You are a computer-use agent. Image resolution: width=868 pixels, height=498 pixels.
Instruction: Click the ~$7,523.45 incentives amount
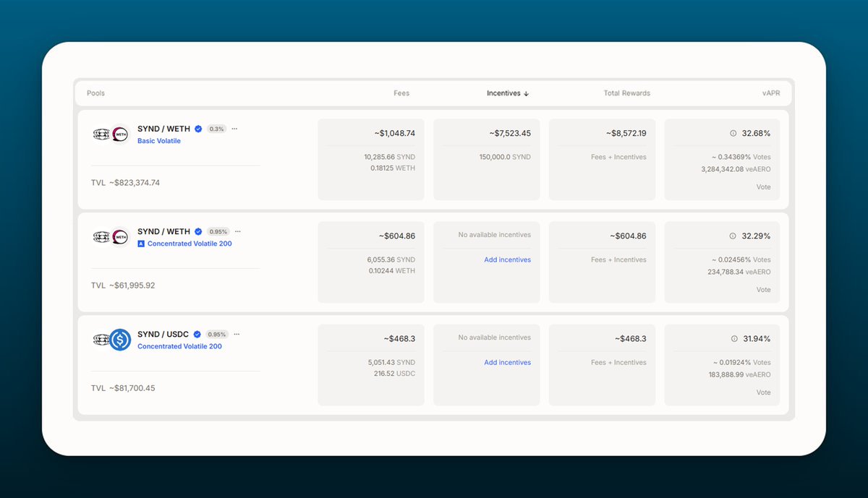510,134
